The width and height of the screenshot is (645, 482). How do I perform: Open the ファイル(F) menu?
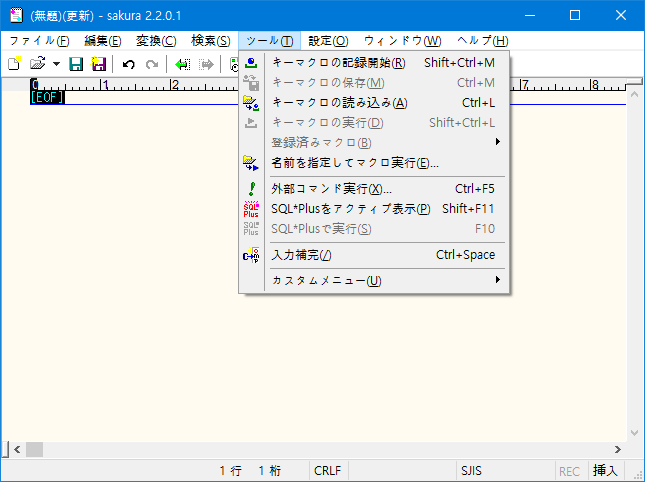click(39, 41)
